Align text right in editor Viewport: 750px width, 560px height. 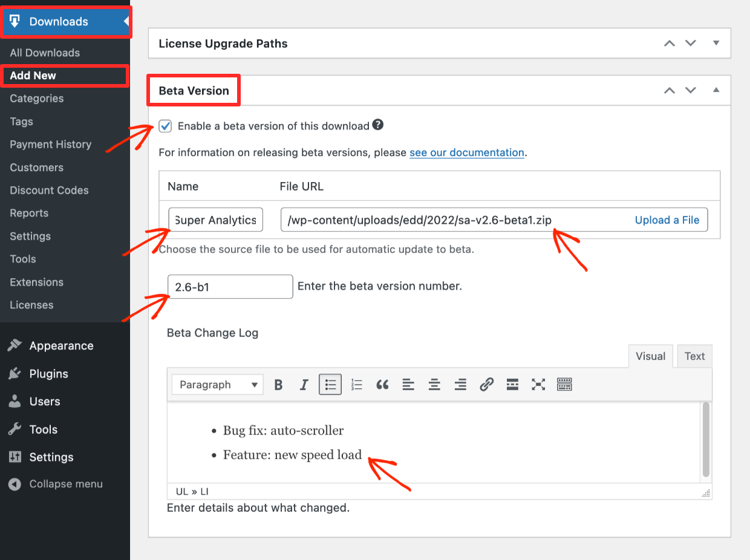click(x=460, y=385)
